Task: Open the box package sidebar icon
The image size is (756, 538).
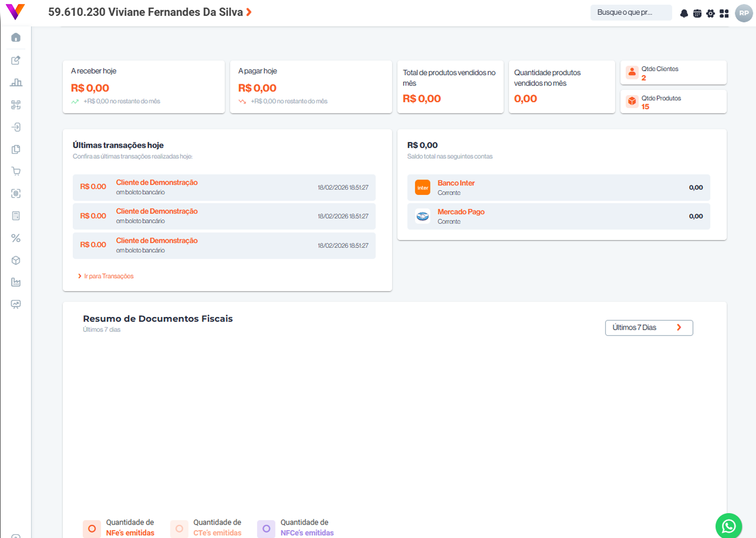Action: pos(16,260)
